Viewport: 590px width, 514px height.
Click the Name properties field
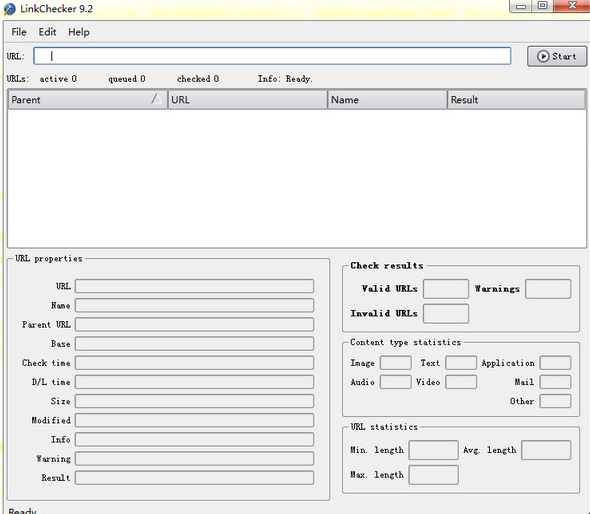pyautogui.click(x=194, y=305)
